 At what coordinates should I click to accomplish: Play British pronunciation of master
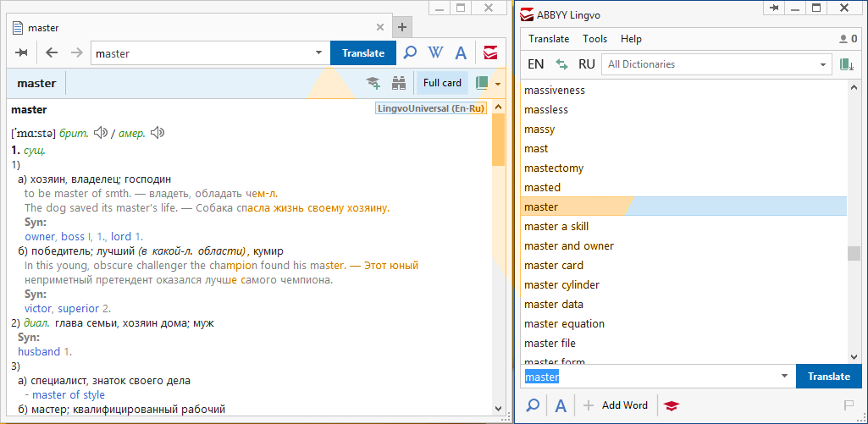(x=100, y=133)
